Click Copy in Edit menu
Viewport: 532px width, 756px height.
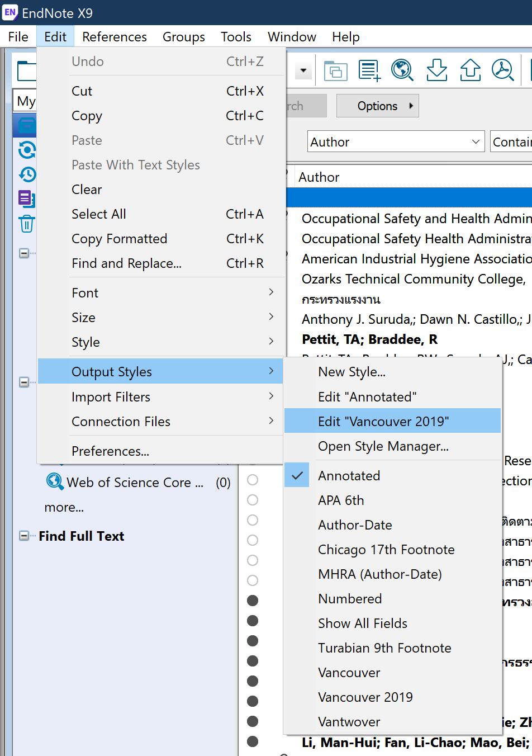coord(161,116)
